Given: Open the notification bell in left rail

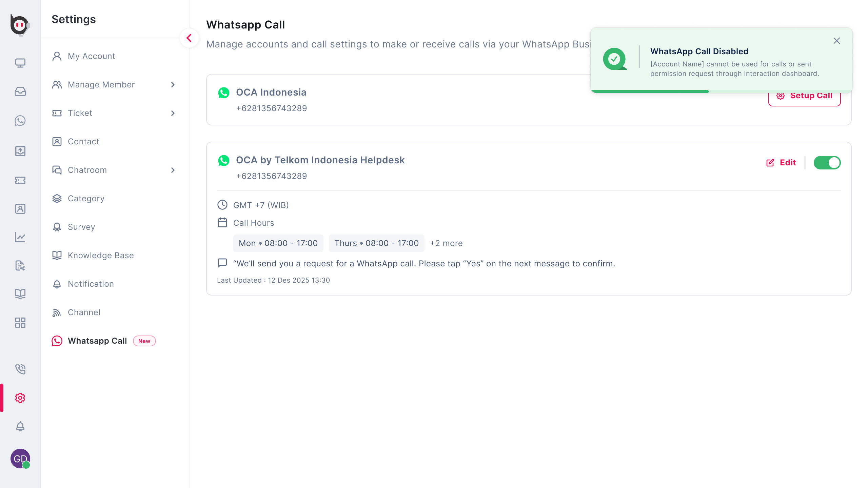Looking at the screenshot, I should point(20,426).
